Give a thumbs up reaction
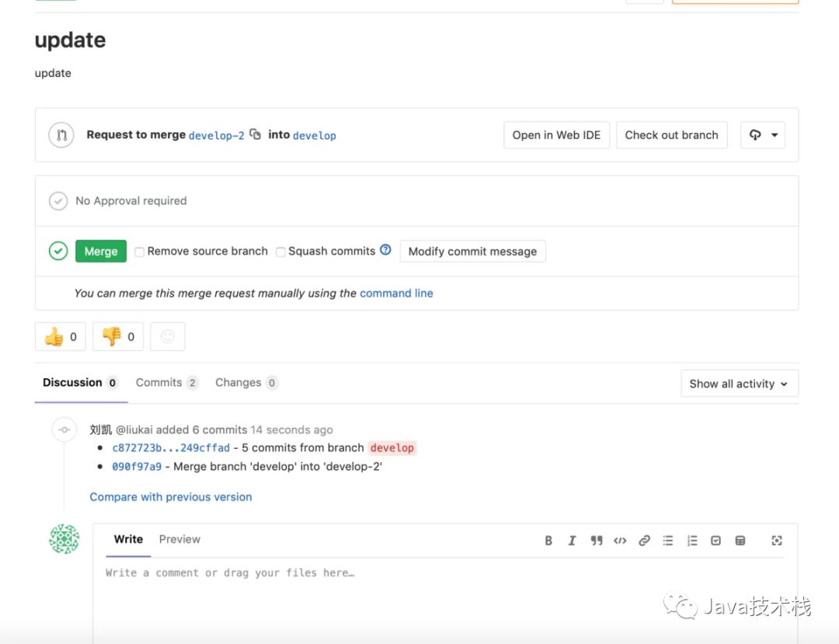Viewport: 839px width, 644px height. 60,336
